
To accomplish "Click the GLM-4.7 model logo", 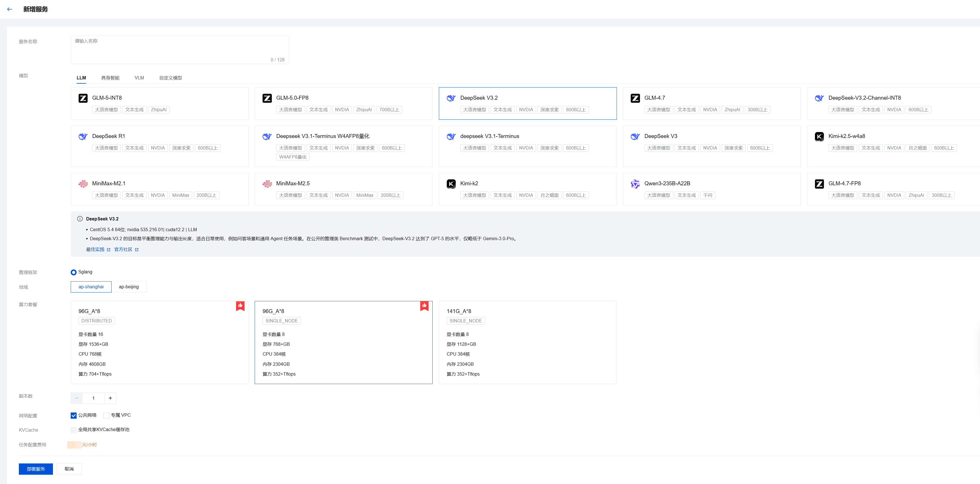I will pyautogui.click(x=635, y=98).
